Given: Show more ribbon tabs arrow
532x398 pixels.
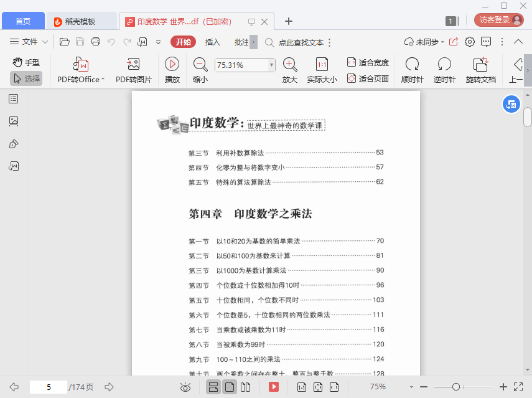Looking at the screenshot, I should tap(253, 42).
